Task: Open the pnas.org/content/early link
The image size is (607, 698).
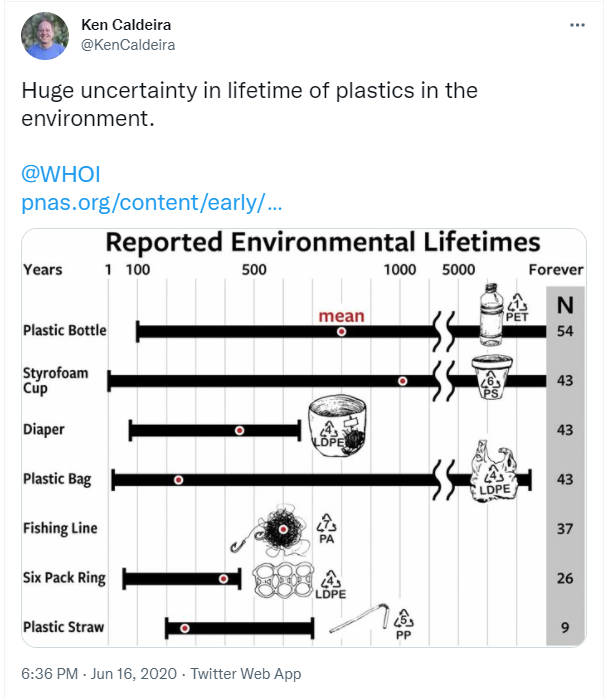Action: click(x=152, y=203)
